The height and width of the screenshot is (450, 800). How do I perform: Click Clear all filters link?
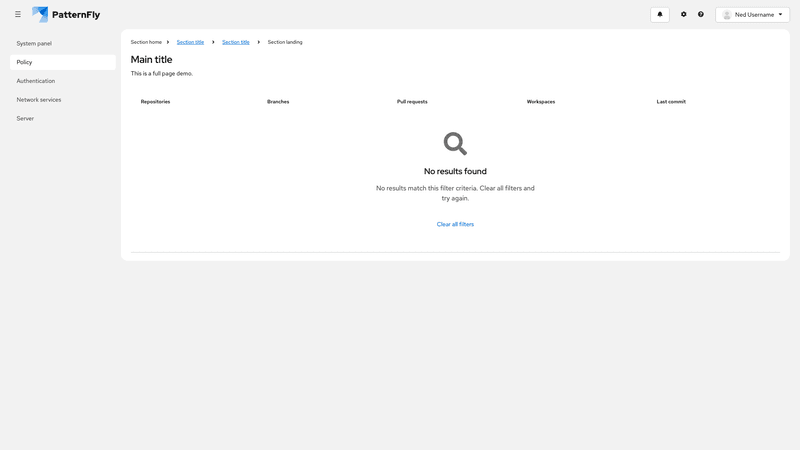coord(455,224)
